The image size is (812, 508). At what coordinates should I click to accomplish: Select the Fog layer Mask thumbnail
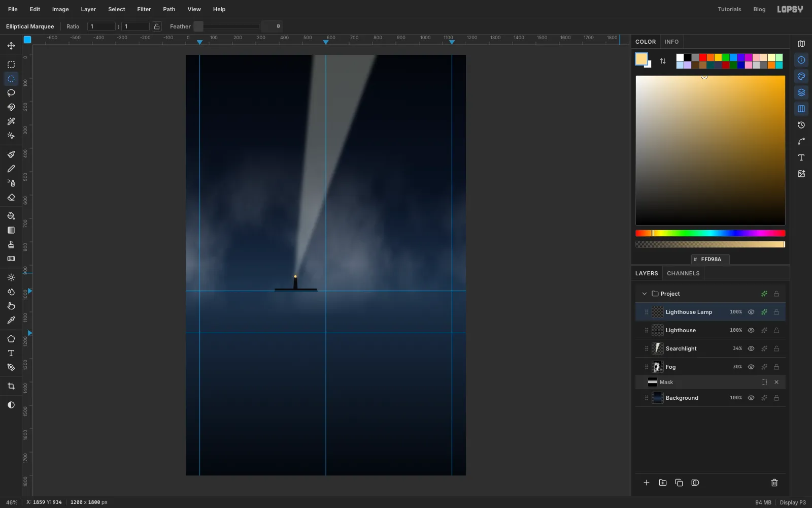(x=653, y=382)
